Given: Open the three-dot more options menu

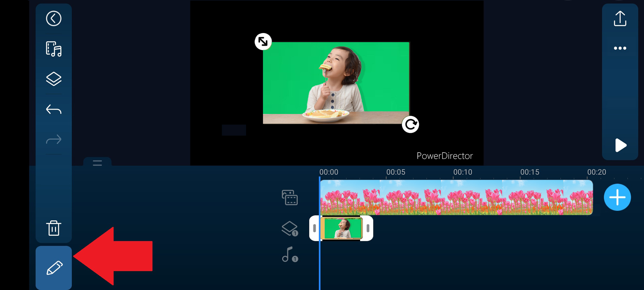Looking at the screenshot, I should (620, 48).
